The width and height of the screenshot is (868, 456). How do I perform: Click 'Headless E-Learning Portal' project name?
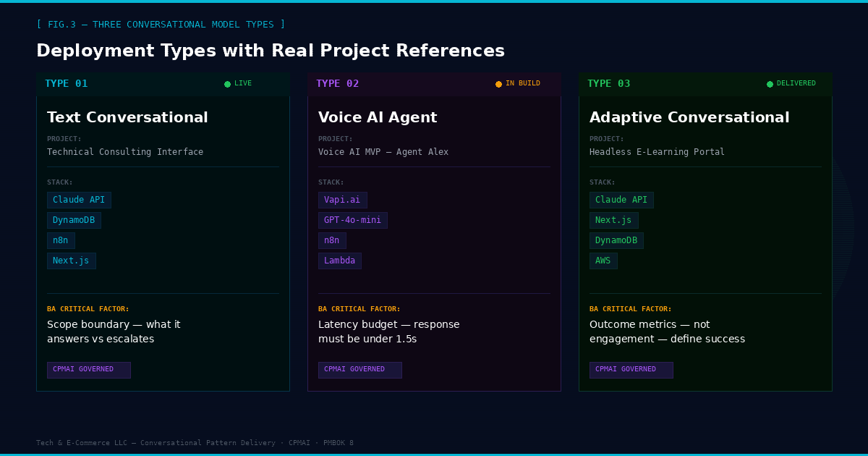point(657,152)
